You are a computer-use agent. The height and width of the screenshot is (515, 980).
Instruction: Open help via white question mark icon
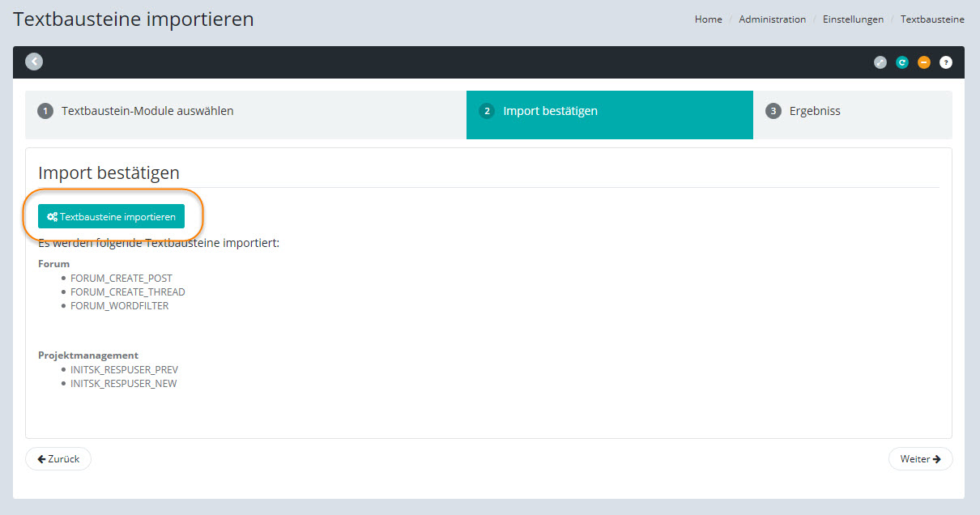point(946,62)
